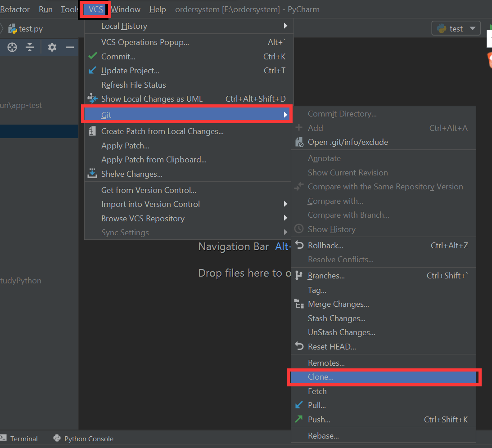This screenshot has width=492, height=448.
Task: Select Rollback... in Git submenu
Action: point(384,245)
